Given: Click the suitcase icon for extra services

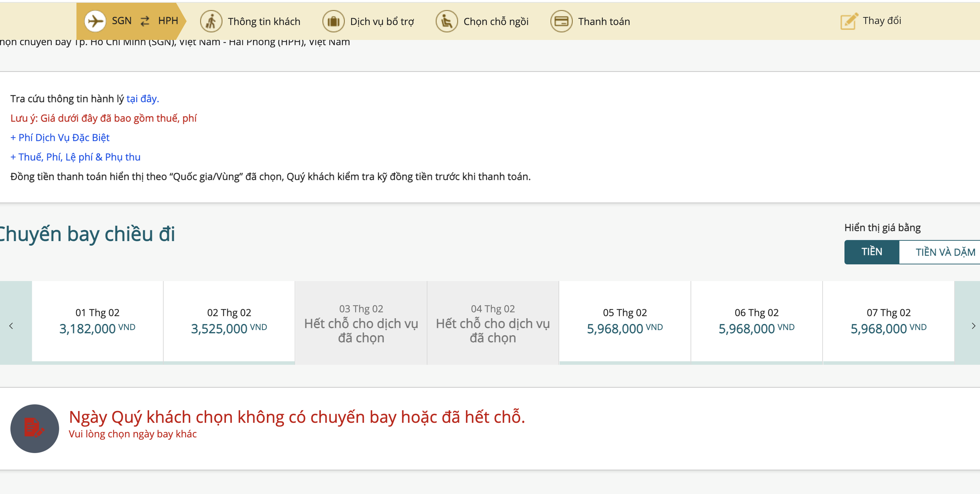Looking at the screenshot, I should [333, 21].
